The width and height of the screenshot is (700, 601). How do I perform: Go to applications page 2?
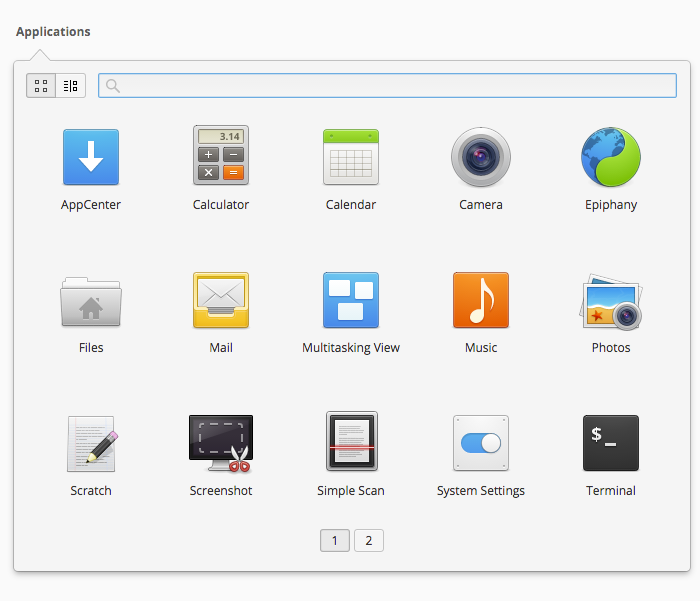(x=369, y=541)
